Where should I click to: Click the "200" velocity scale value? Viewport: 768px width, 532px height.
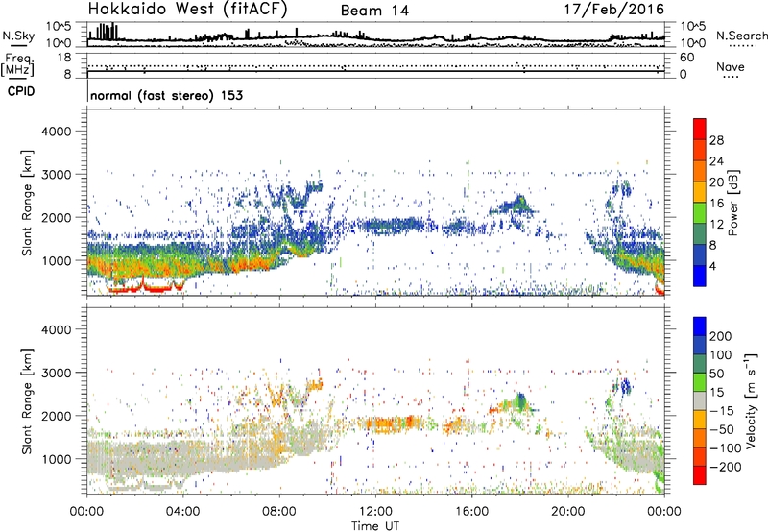tap(721, 336)
